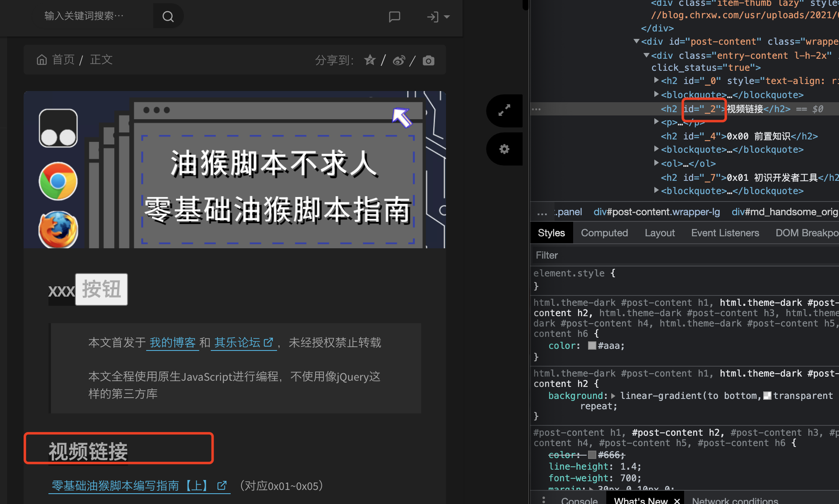Screen dimensions: 839x504
Task: Click the home icon in breadcrumb
Action: pyautogui.click(x=42, y=60)
